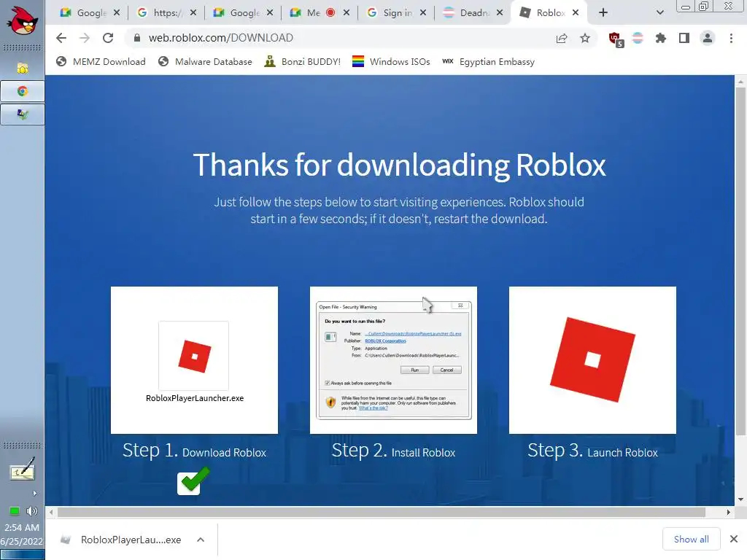Close the Sign in tab
Image resolution: width=747 pixels, height=560 pixels.
[423, 13]
